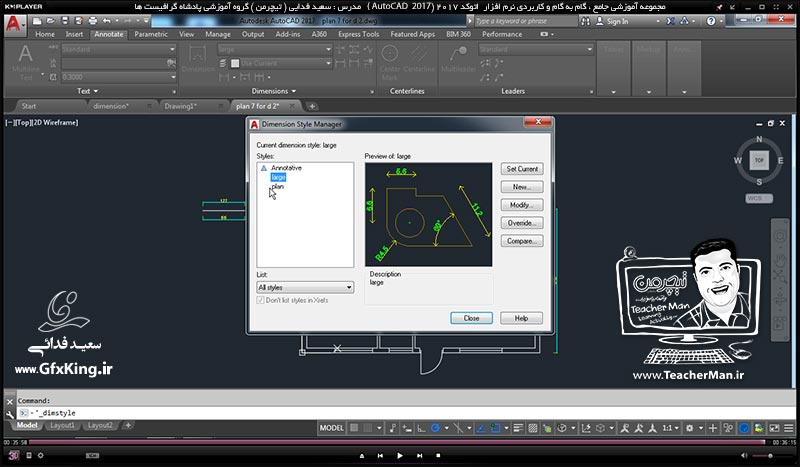Click the Modify... button
The width and height of the screenshot is (800, 467).
(x=522, y=205)
